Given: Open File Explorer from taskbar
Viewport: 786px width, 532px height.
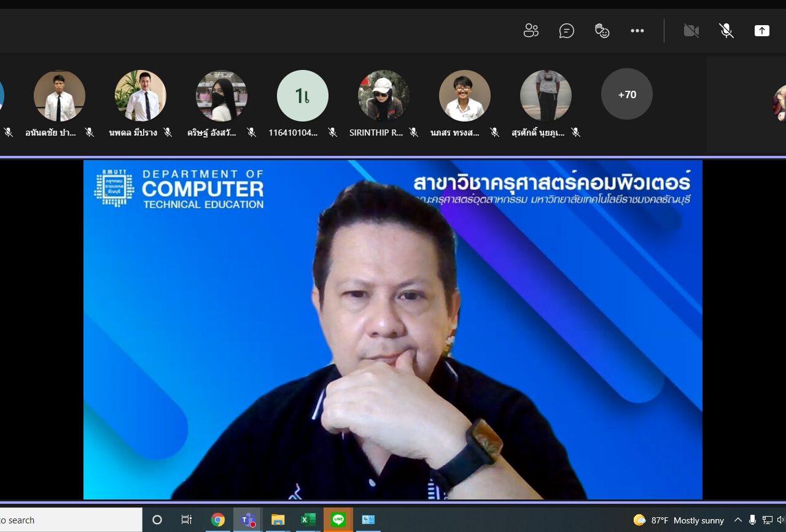Looking at the screenshot, I should click(278, 520).
